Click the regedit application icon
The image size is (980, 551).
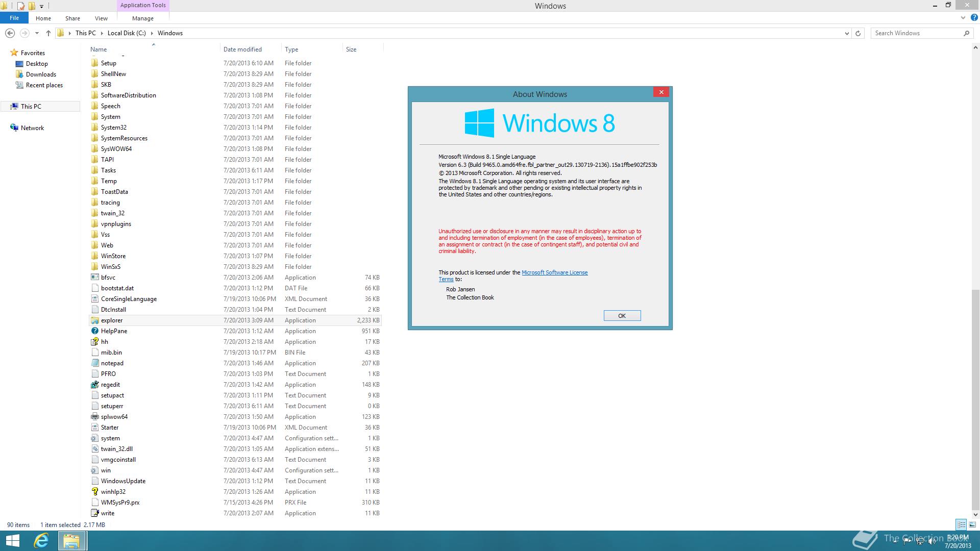94,385
